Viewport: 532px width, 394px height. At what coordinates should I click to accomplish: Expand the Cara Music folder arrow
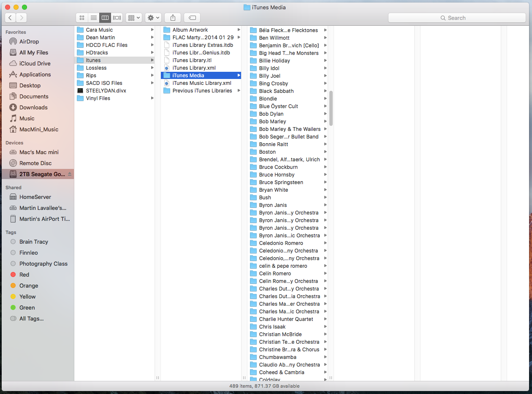[x=152, y=30]
